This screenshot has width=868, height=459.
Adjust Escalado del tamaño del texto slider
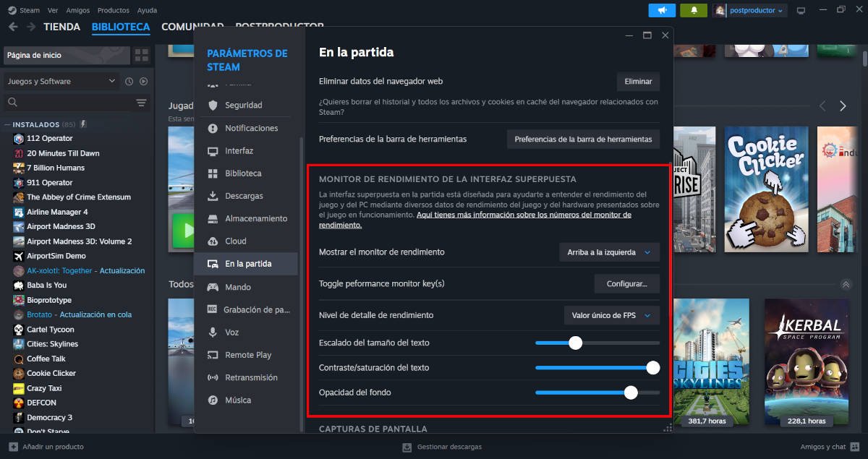click(597, 343)
